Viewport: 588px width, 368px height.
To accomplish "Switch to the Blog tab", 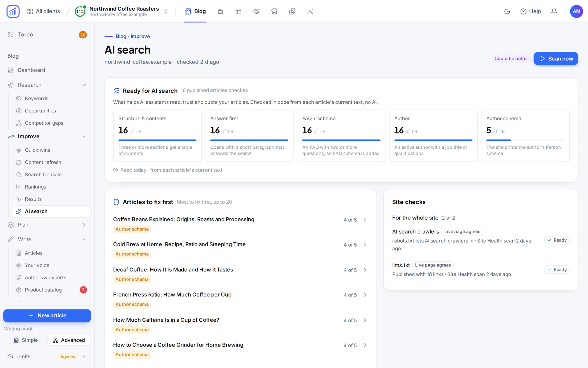I will pyautogui.click(x=195, y=11).
